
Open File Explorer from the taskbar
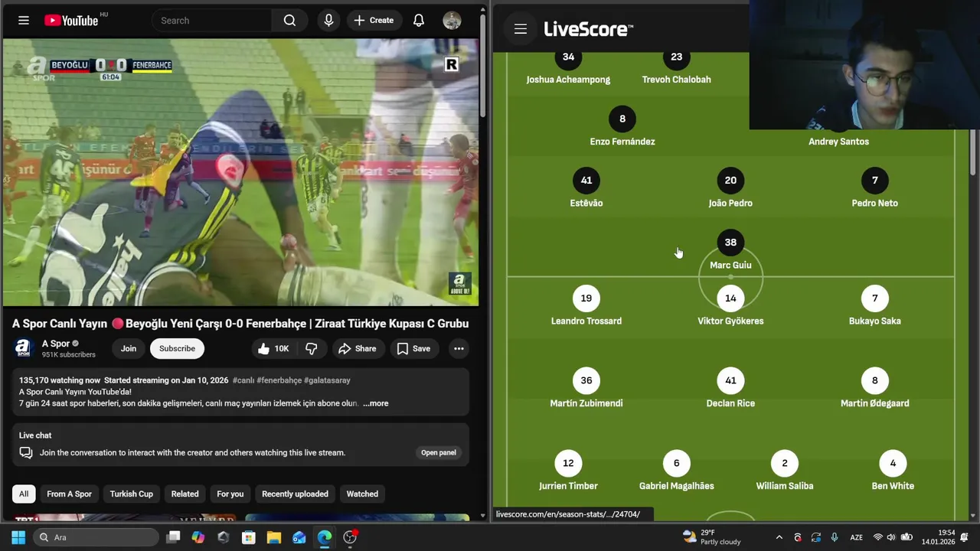pyautogui.click(x=273, y=537)
